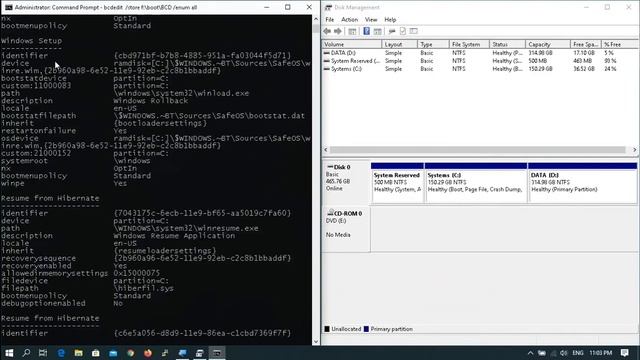This screenshot has width=640, height=360.
Task: Click the Forward arrow in Disk Management toolbar
Action: (338, 31)
